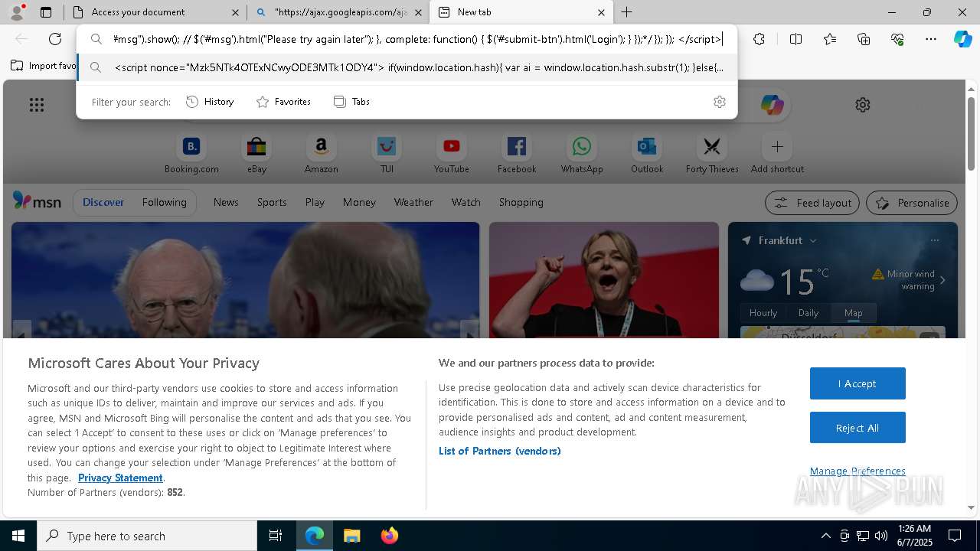Filter search by History
Screen dimensions: 980x551
pyautogui.click(x=211, y=102)
